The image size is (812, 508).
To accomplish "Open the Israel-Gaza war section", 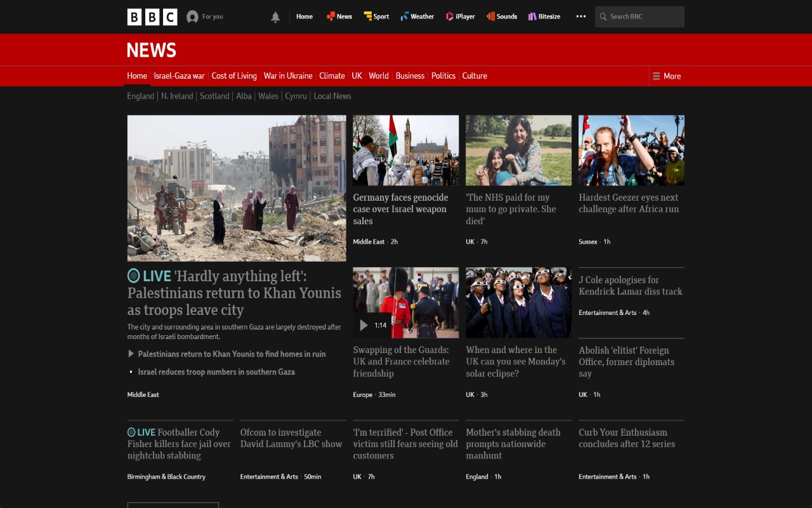I will [x=179, y=76].
